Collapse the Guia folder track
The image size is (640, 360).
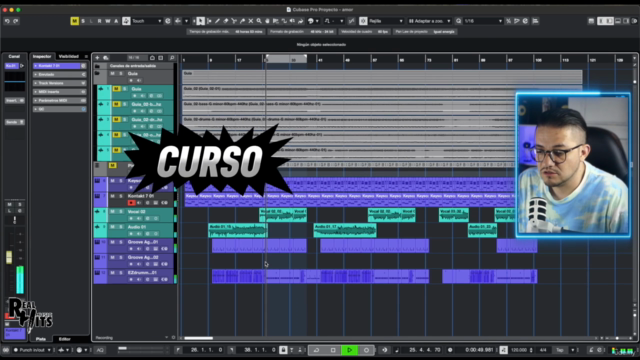[x=97, y=73]
